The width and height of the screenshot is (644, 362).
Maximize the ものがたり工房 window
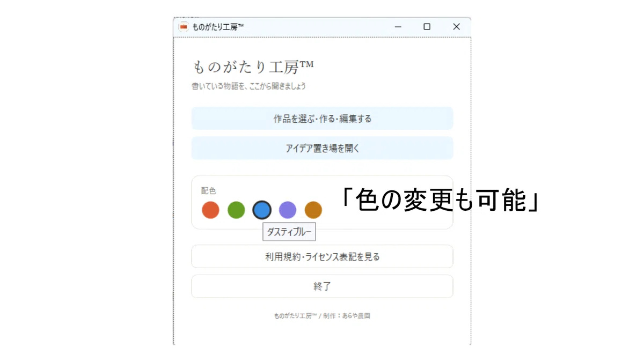[427, 27]
